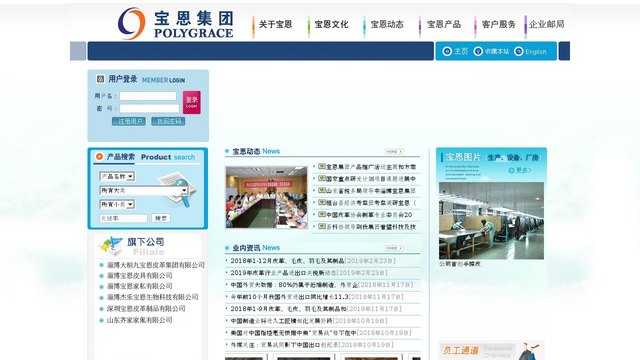The height and width of the screenshot is (360, 640).
Task: Open the 产品名称 dropdown
Action: click(x=117, y=176)
